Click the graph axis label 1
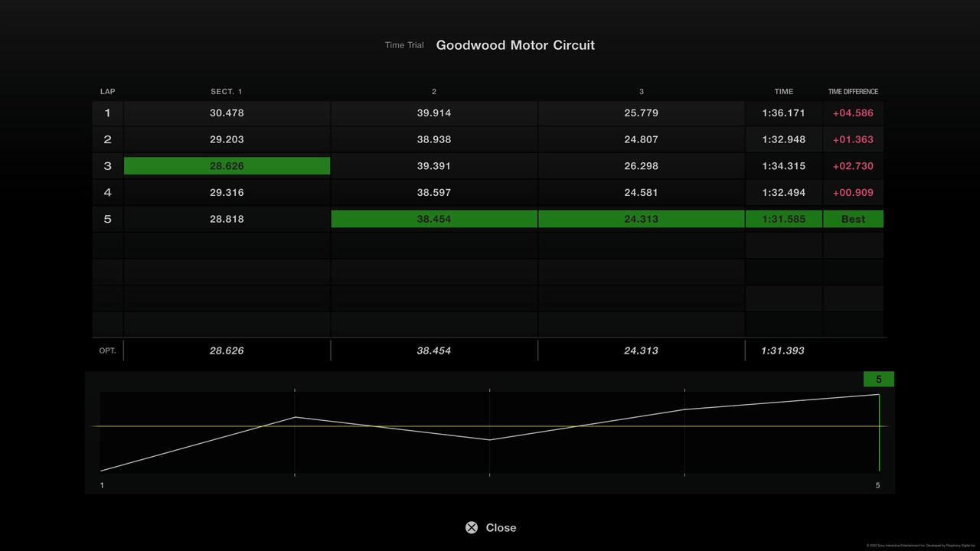The width and height of the screenshot is (980, 551). click(x=102, y=485)
